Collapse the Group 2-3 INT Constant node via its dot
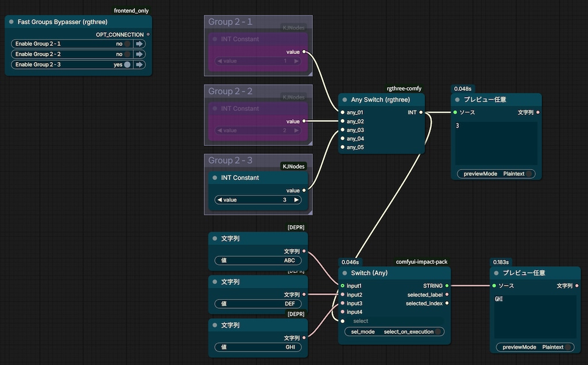Viewport: 588px width, 365px height. point(215,178)
